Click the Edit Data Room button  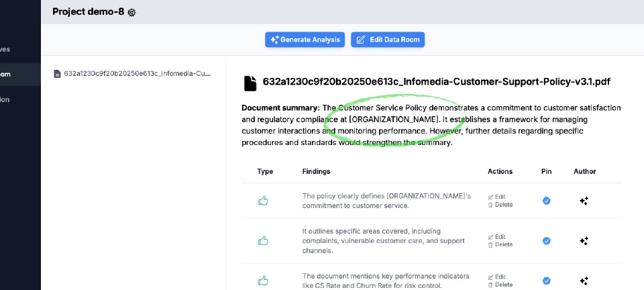tap(388, 40)
